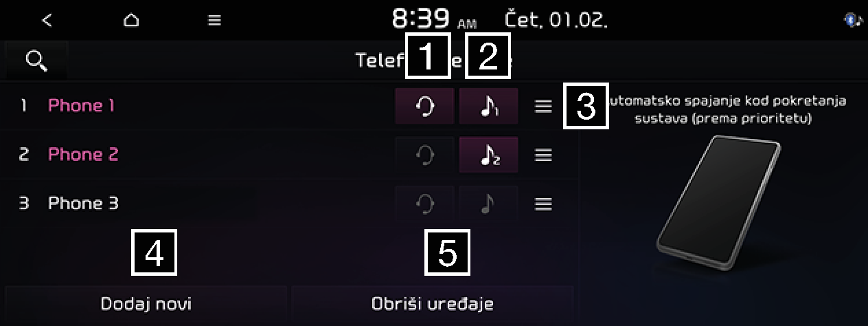Go back using the top-left arrow

point(47,20)
